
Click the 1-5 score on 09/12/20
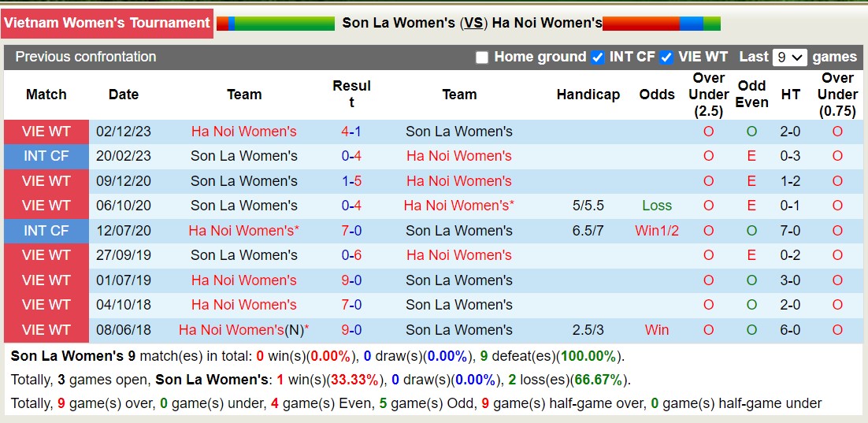(x=351, y=181)
